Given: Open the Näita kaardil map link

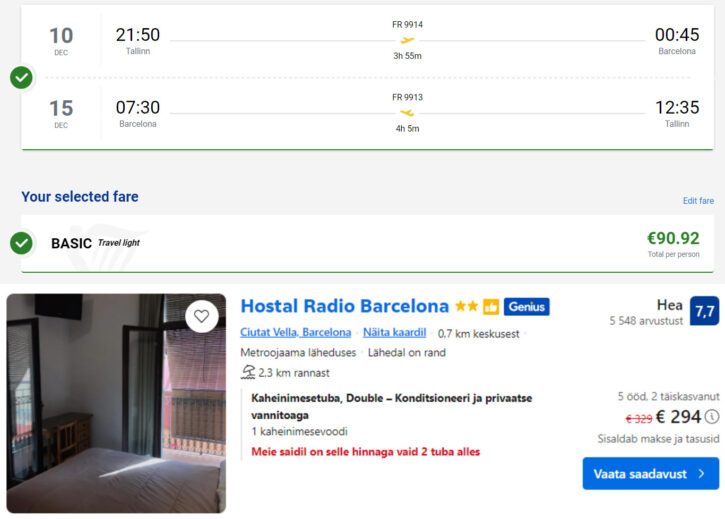Looking at the screenshot, I should tap(394, 332).
